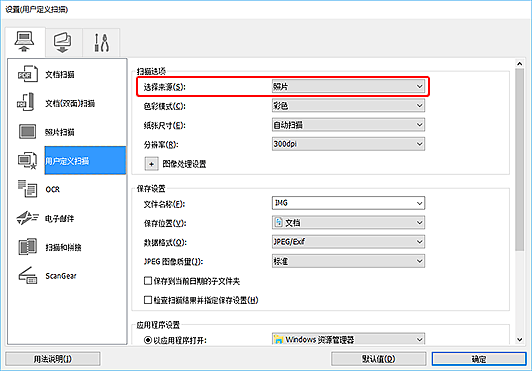The width and height of the screenshot is (532, 371).
Task: Click the folder icon in 保存位置 field
Action: click(279, 222)
